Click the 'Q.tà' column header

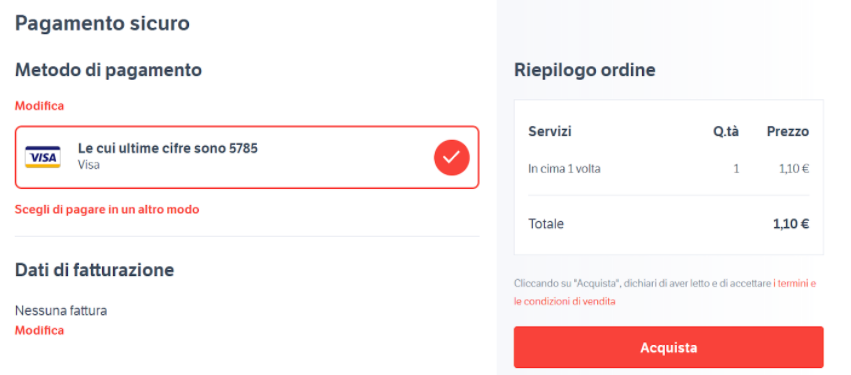point(726,131)
